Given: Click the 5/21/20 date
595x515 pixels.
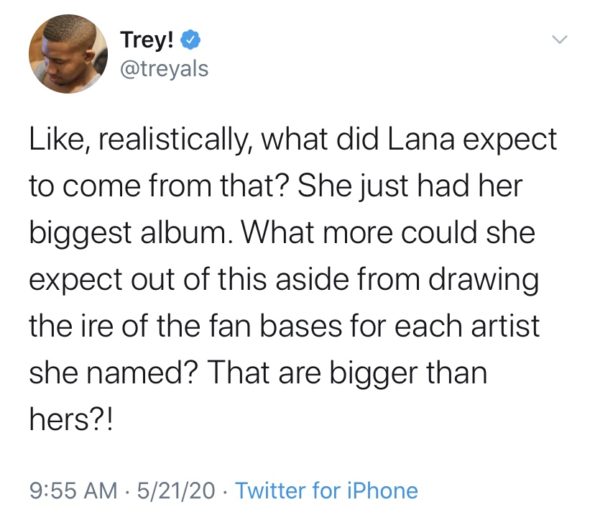Looking at the screenshot, I should tap(176, 490).
